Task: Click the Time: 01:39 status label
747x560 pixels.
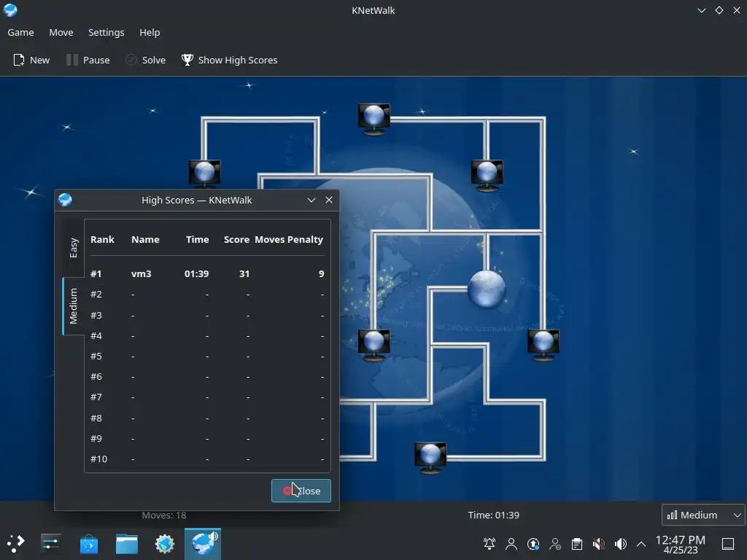Action: coord(494,515)
